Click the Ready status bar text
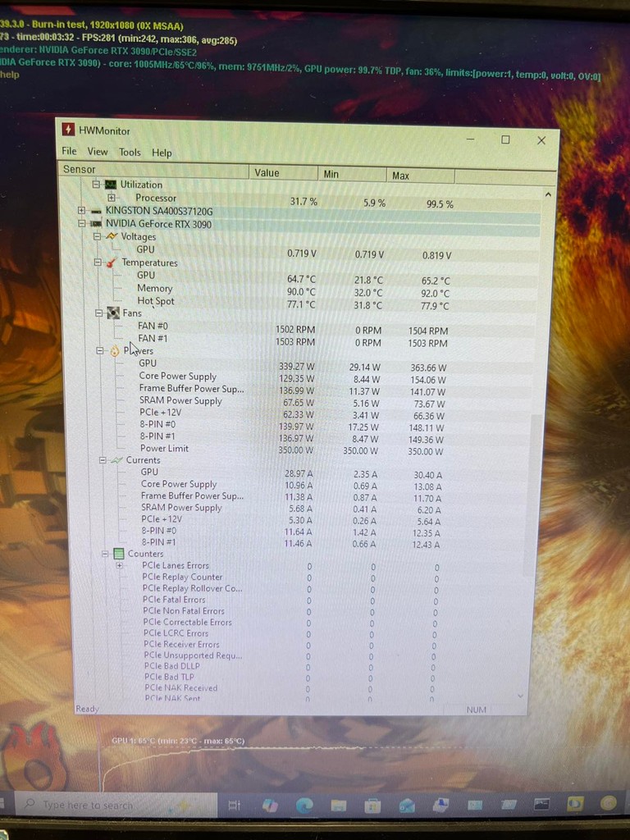 (x=87, y=709)
